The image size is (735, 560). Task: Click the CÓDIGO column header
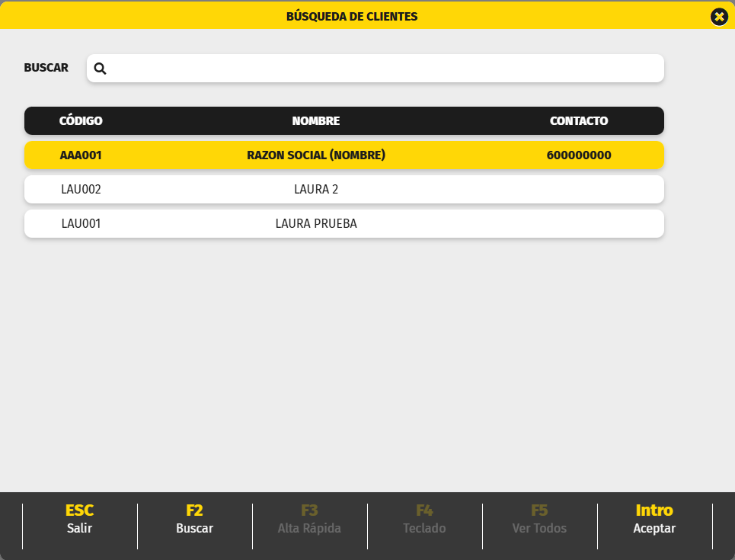click(x=81, y=121)
